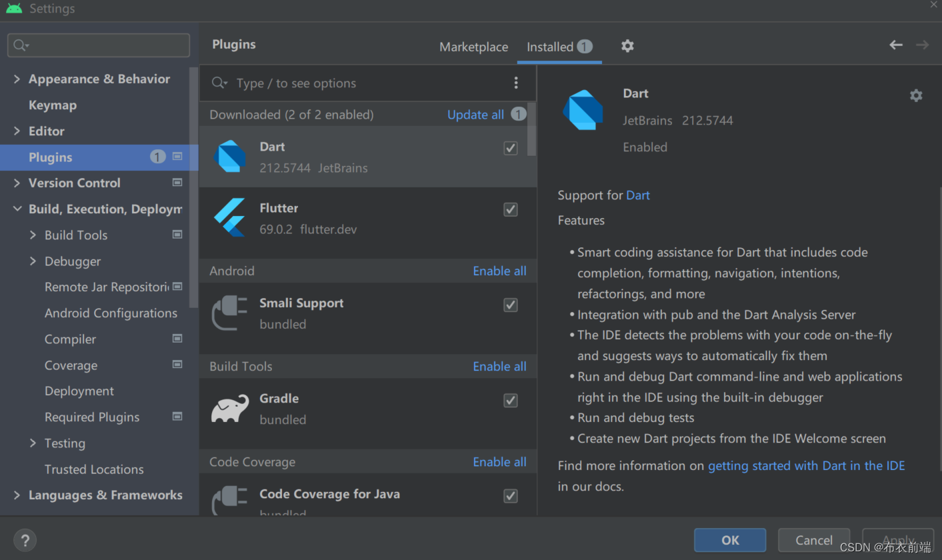The width and height of the screenshot is (942, 560).
Task: Click the large Dart logo in details pane
Action: 583,110
